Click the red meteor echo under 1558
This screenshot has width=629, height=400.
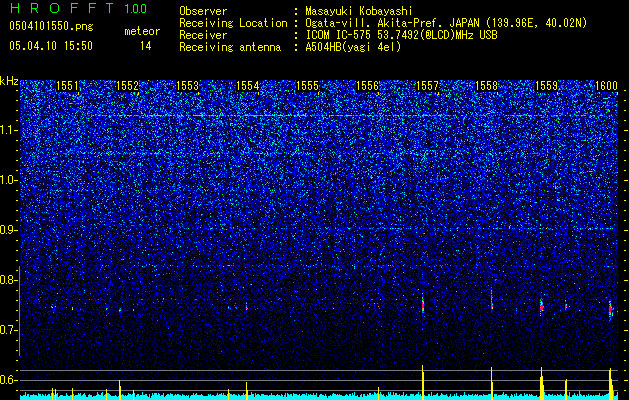(x=492, y=305)
